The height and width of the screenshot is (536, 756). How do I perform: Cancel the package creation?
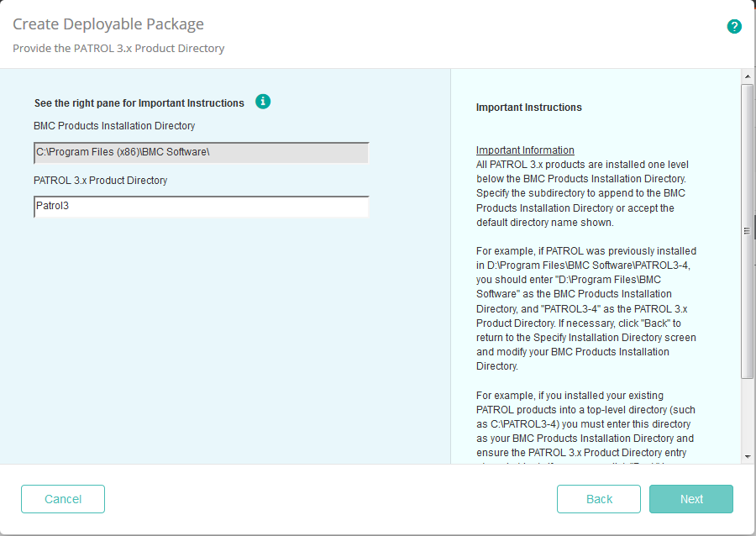click(x=63, y=499)
